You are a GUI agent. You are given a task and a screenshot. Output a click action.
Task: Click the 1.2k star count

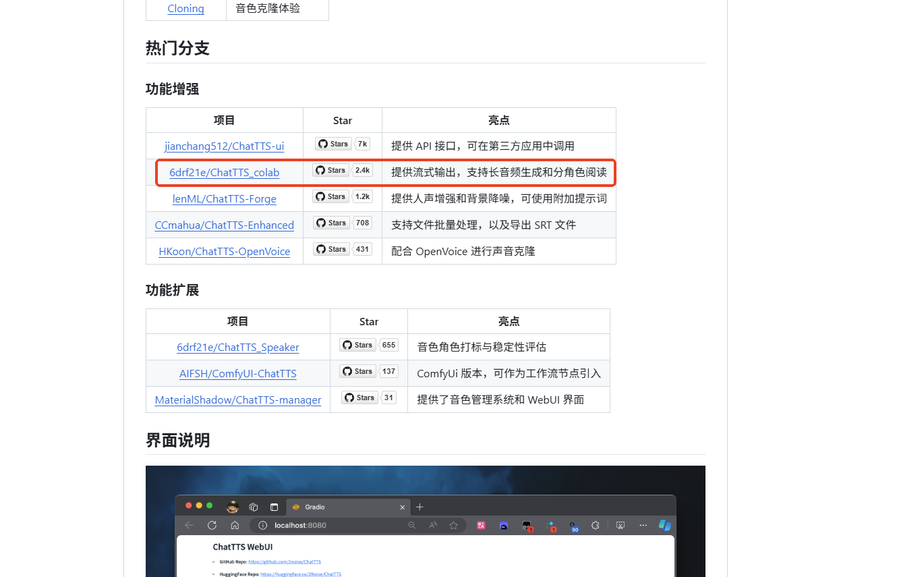coord(363,196)
